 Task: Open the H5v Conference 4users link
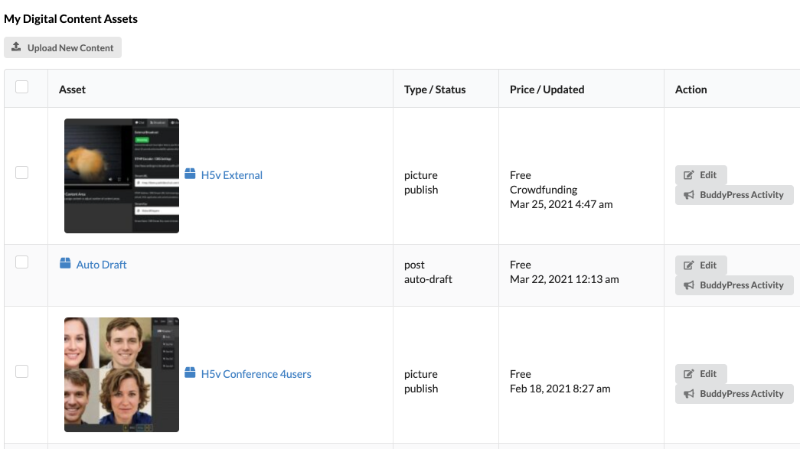256,374
